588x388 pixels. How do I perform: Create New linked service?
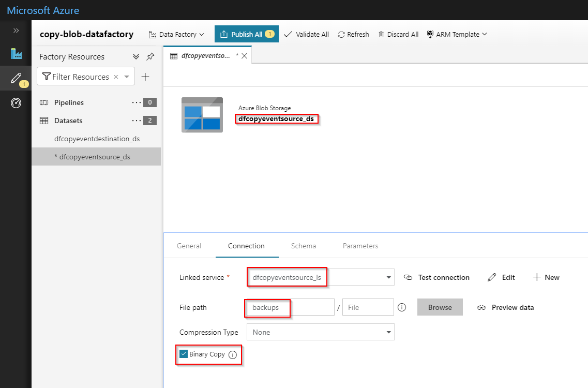[546, 277]
